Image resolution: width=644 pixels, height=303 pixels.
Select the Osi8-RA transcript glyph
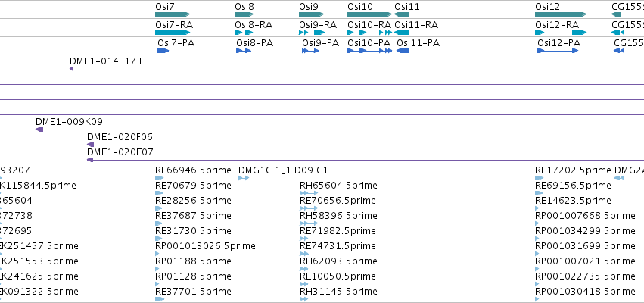pos(244,33)
